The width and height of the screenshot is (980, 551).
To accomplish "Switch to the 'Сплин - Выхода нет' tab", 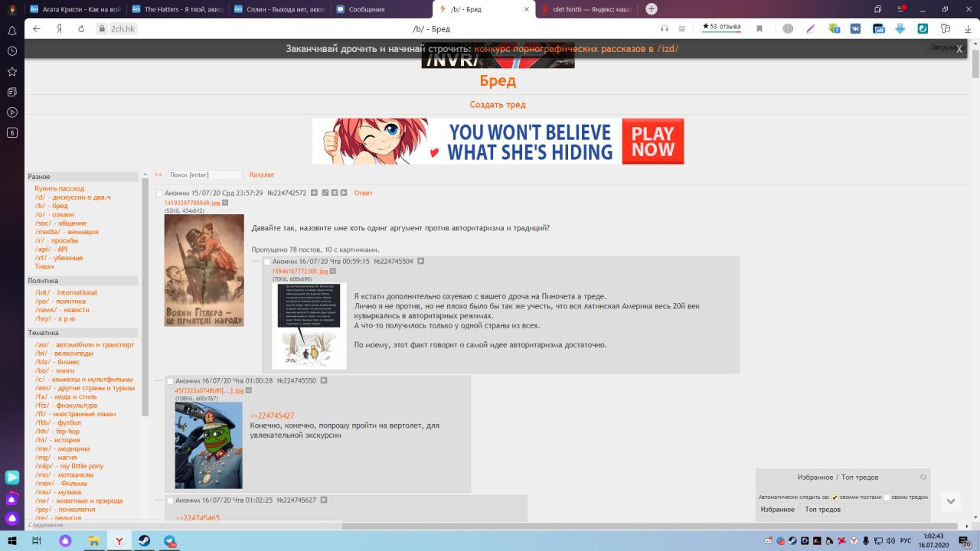I will (279, 9).
